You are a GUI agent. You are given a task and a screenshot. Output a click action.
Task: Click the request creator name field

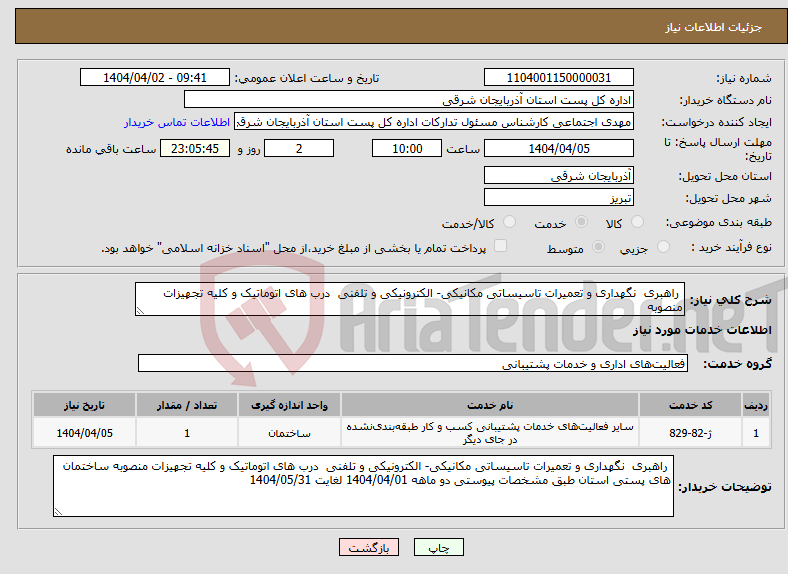pos(434,122)
